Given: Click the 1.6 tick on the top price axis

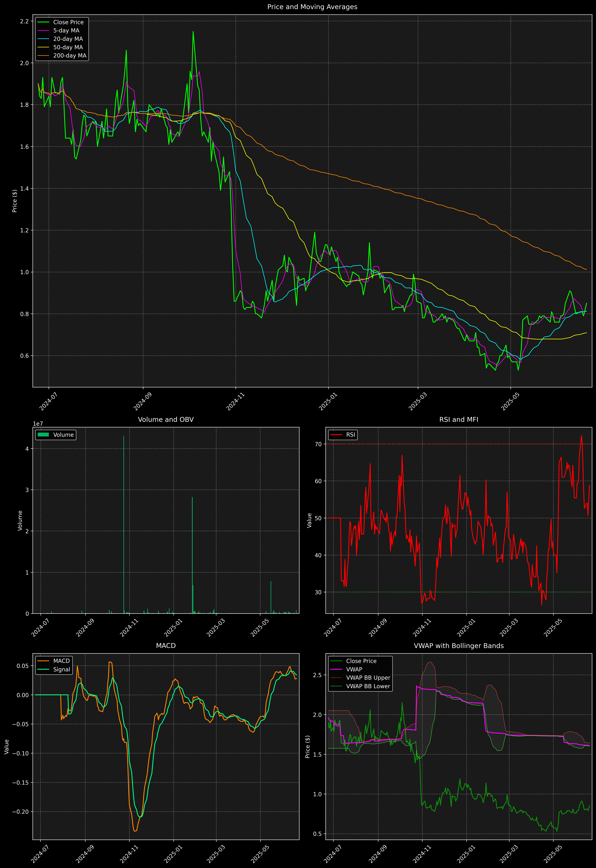Looking at the screenshot, I should pos(24,147).
